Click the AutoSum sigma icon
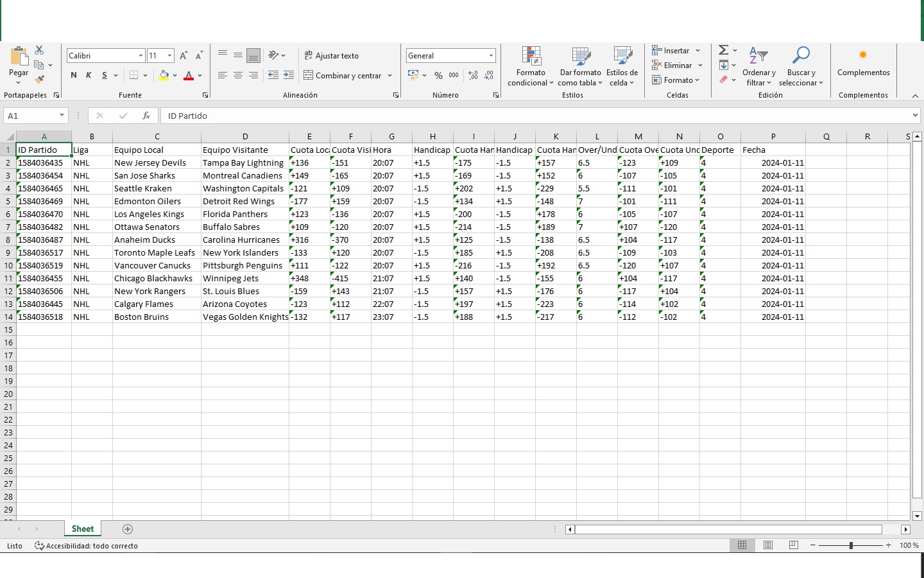This screenshot has width=924, height=578. click(x=723, y=50)
